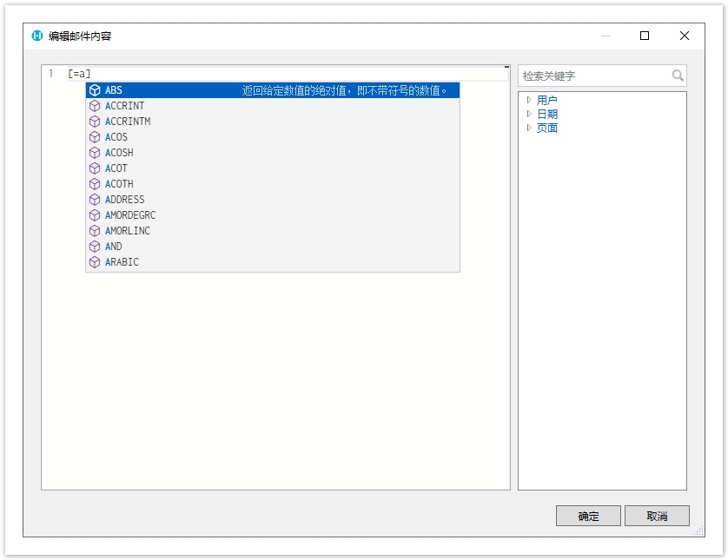Click the cube icon beside ARABIC
The image size is (728, 560).
[95, 262]
